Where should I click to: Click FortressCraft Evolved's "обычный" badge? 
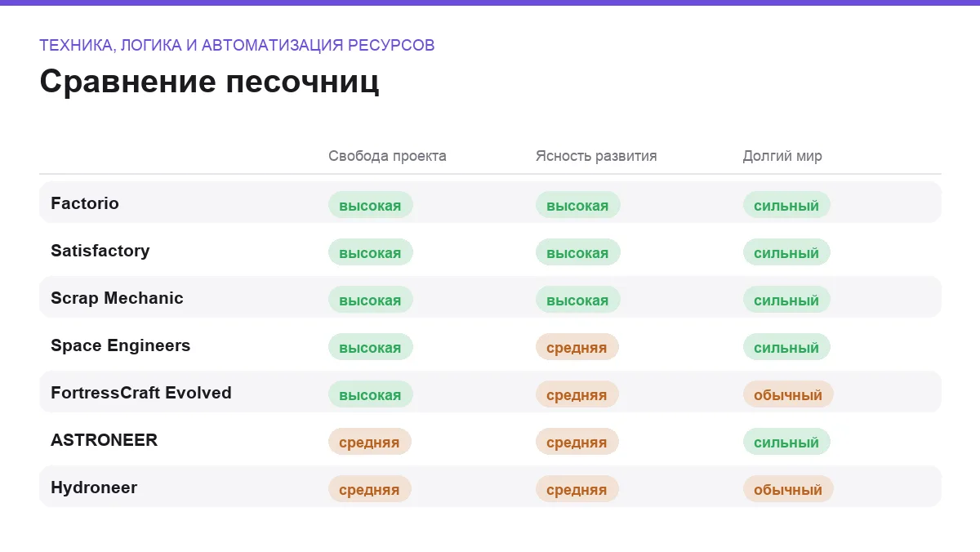click(x=788, y=394)
